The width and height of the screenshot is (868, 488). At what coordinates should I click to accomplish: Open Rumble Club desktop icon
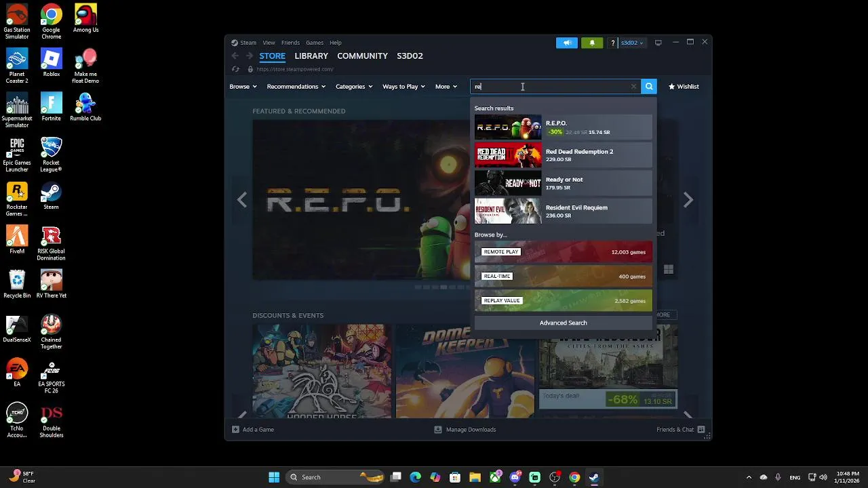pyautogui.click(x=85, y=107)
